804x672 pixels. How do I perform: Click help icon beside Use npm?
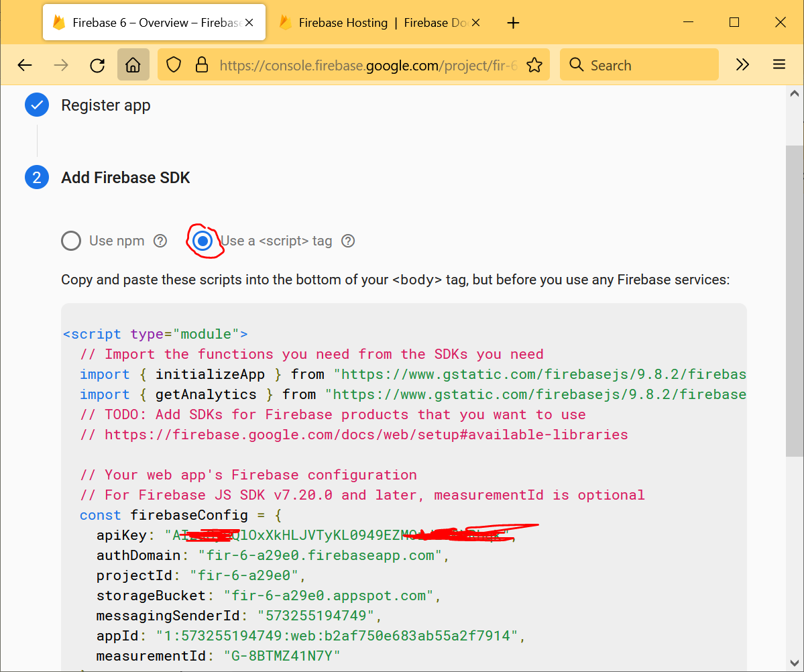(x=160, y=241)
